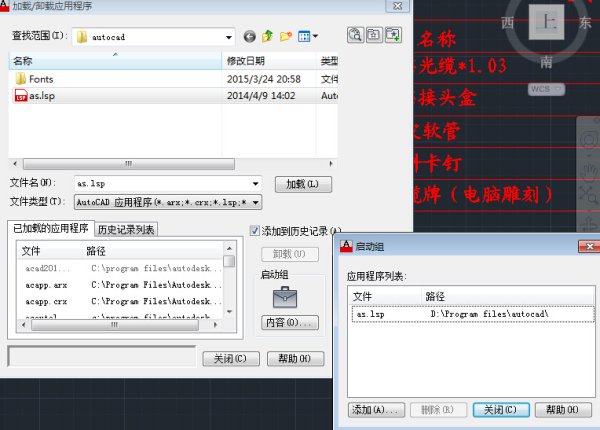Close the 启动组 dialog with red X
The width and height of the screenshot is (600, 430).
[589, 246]
